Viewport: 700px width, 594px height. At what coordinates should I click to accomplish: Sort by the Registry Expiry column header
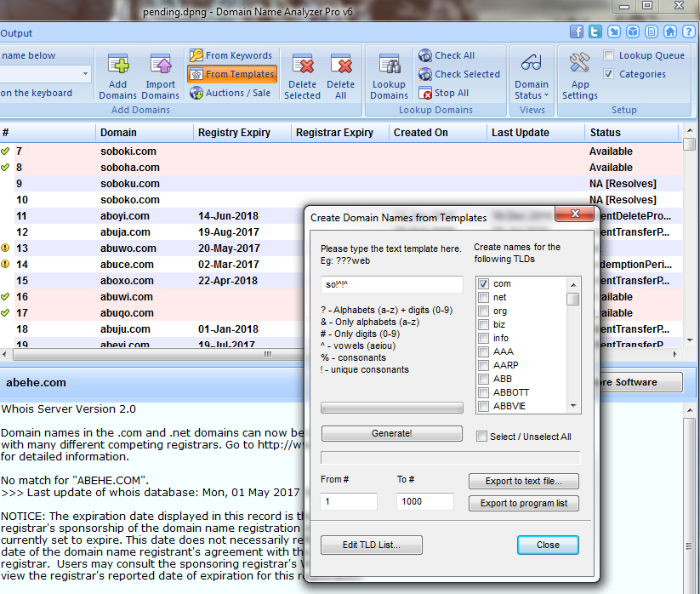(242, 133)
